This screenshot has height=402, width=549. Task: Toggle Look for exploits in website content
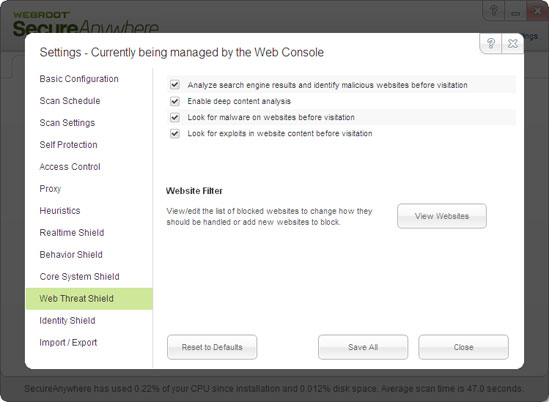point(175,133)
